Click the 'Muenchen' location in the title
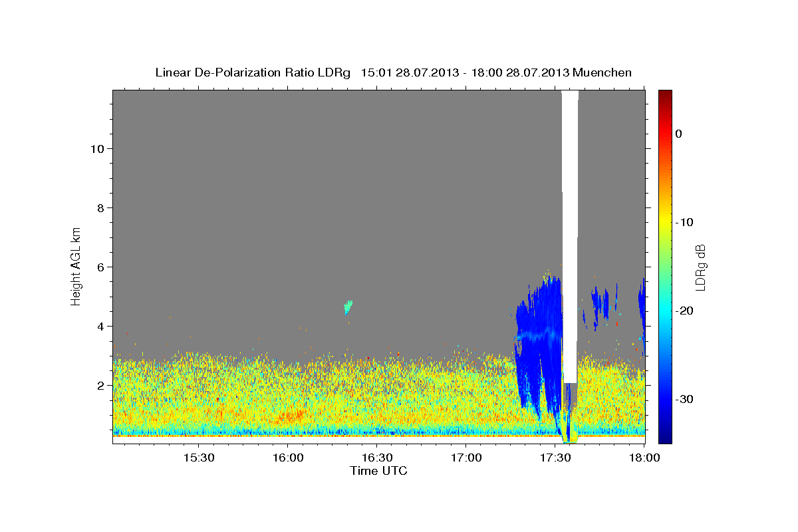The height and width of the screenshot is (532, 798). 602,72
